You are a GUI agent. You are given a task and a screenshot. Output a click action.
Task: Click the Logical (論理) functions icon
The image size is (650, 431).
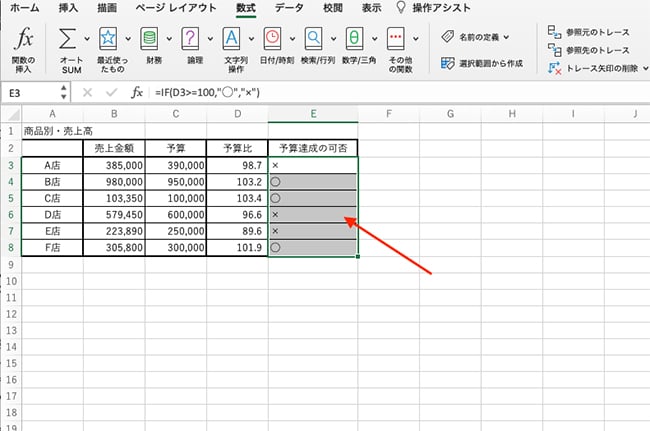click(190, 39)
